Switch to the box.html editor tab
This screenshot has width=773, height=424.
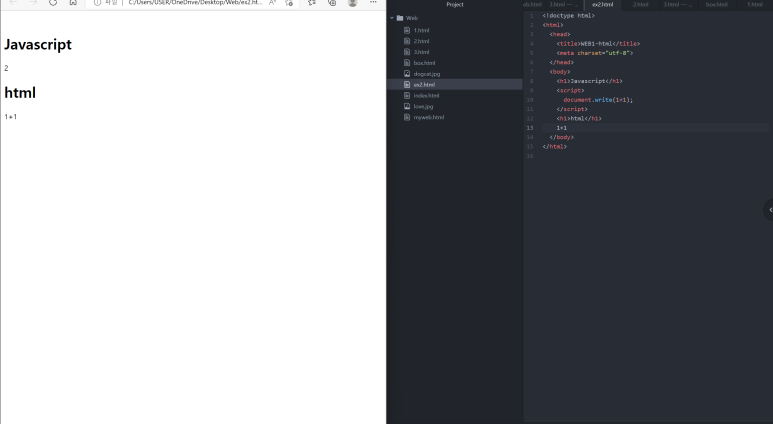(x=716, y=4)
